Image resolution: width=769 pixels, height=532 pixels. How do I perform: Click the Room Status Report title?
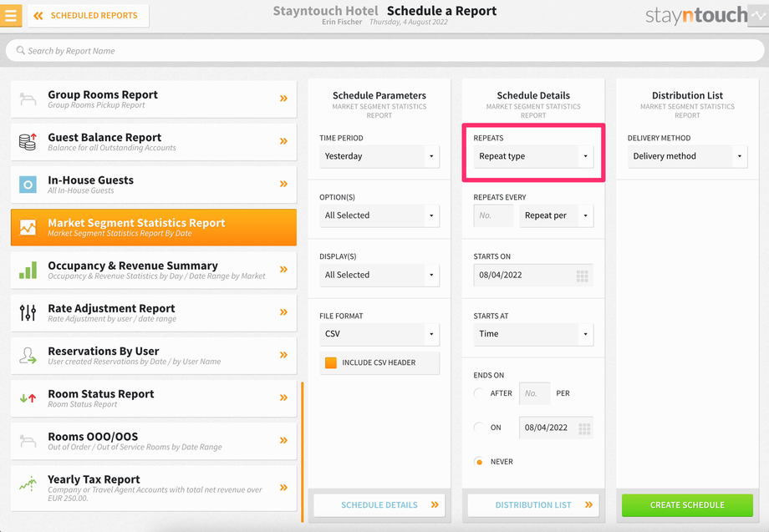[x=101, y=394]
